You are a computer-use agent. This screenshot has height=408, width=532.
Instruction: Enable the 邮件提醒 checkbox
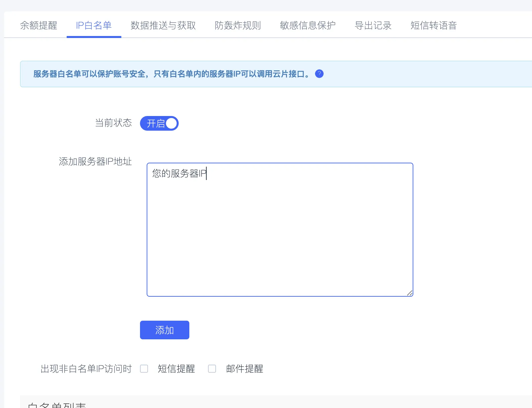(212, 369)
